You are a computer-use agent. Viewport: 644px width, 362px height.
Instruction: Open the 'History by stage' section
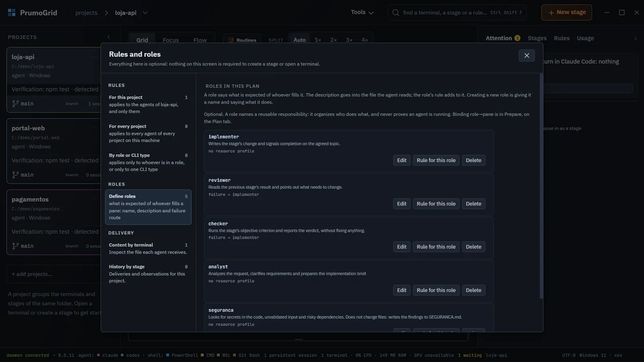pyautogui.click(x=148, y=274)
